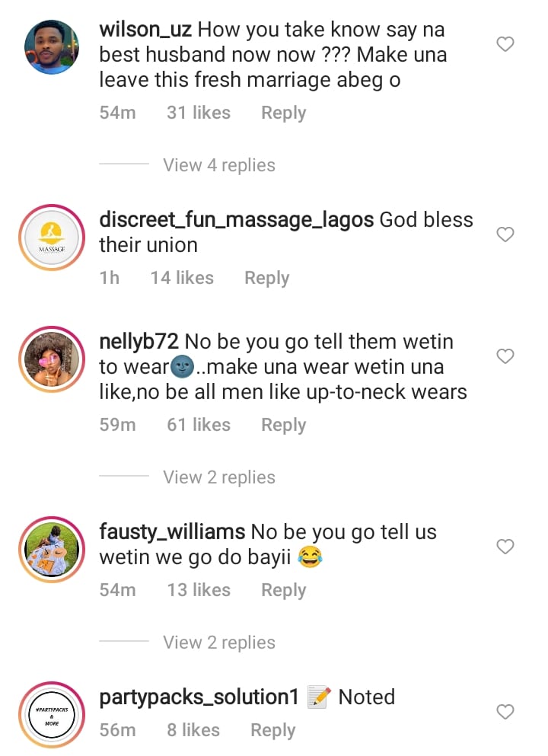Like nellyb72's comment with the heart
The height and width of the screenshot is (756, 548).
coord(505,356)
